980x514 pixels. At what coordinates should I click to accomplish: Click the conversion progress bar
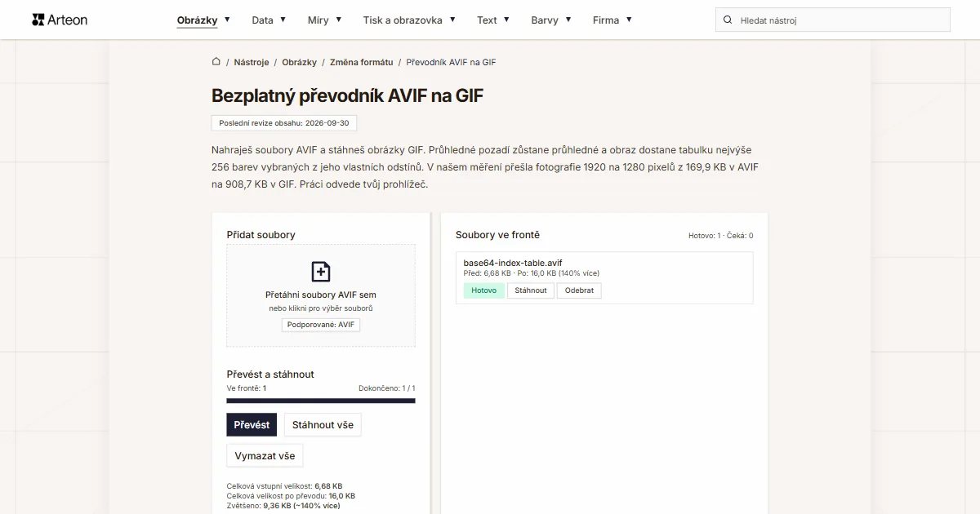[321, 401]
